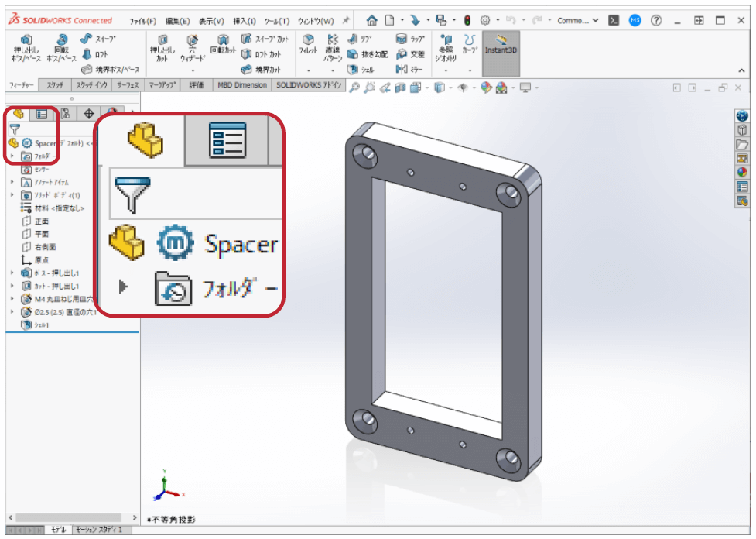Open the 直線パターン dropdown arrow
This screenshot has height=539, width=756.
[332, 70]
